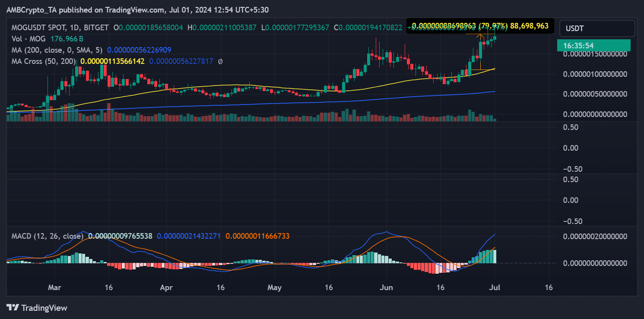Click the TradingView logo icon

tap(13, 308)
